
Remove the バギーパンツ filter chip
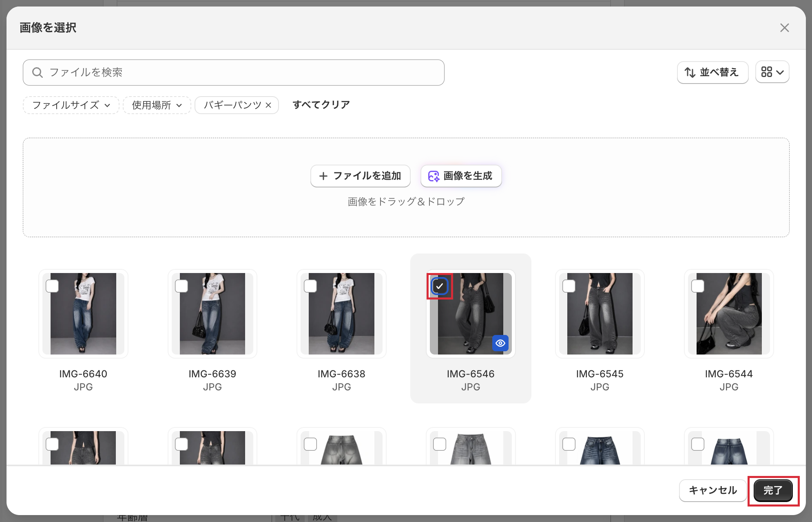point(268,105)
